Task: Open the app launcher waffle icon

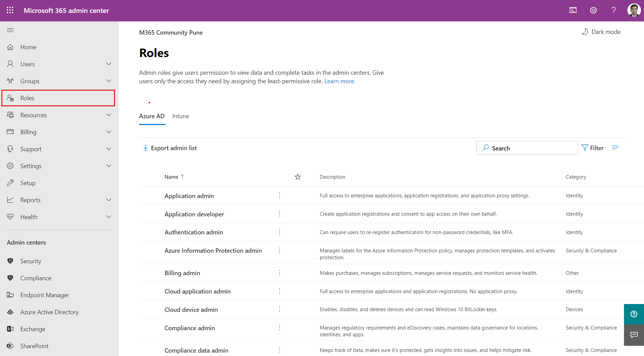Action: [10, 10]
